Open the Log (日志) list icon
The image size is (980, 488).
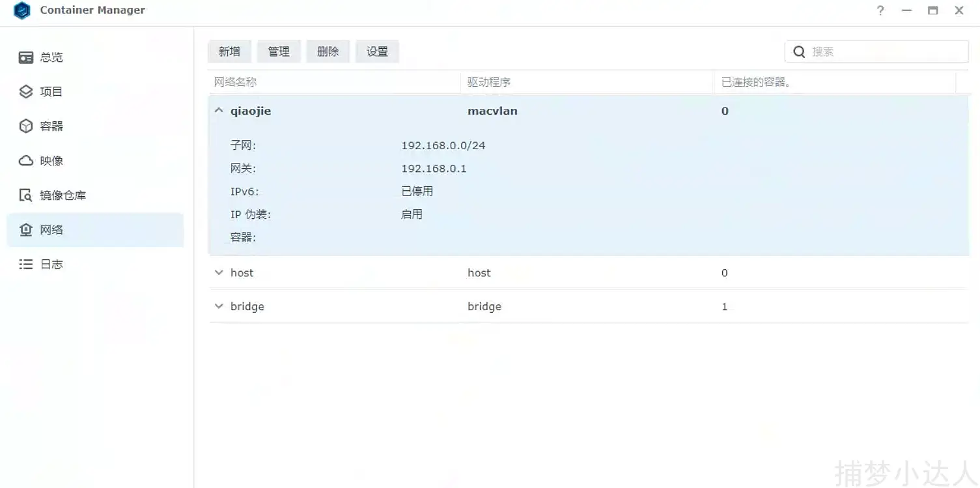click(26, 265)
